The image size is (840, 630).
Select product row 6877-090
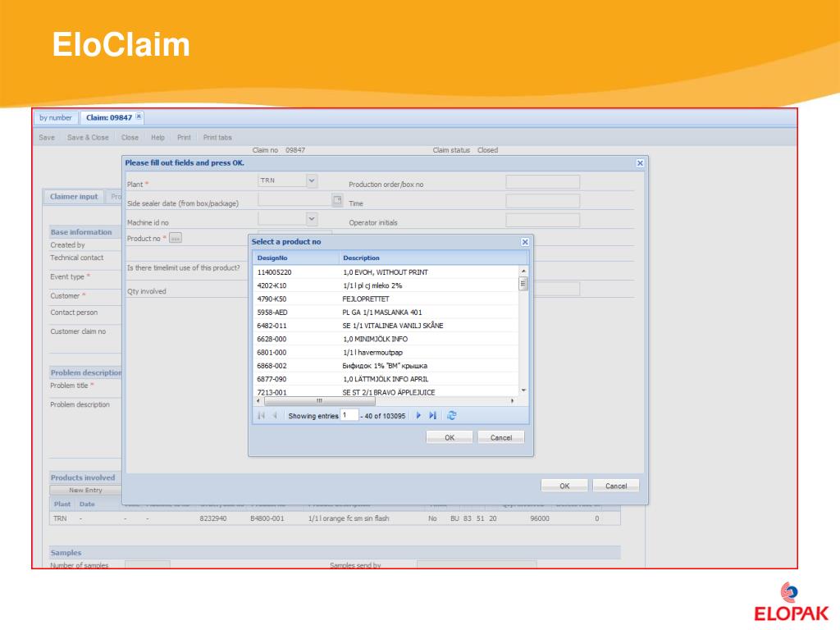coord(386,379)
